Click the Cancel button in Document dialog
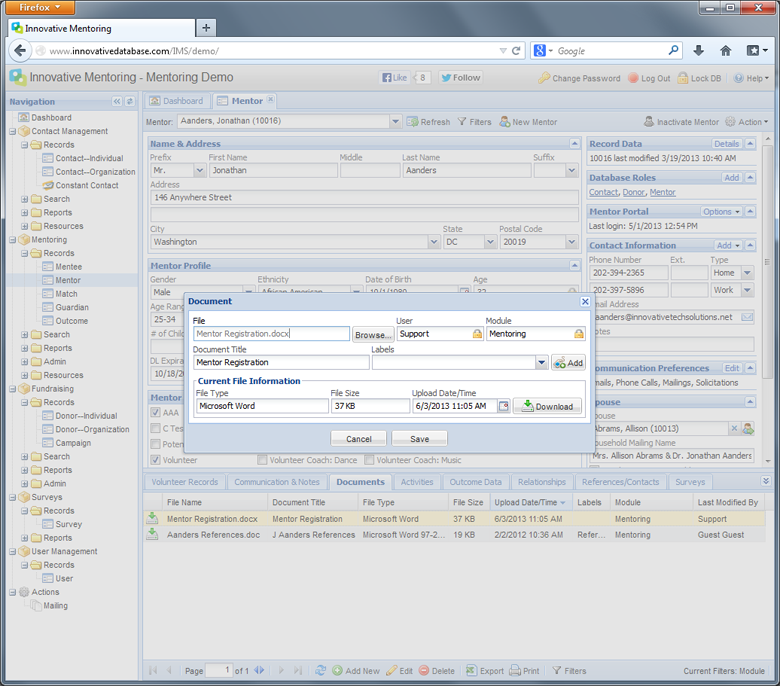This screenshot has height=686, width=780. (x=359, y=439)
